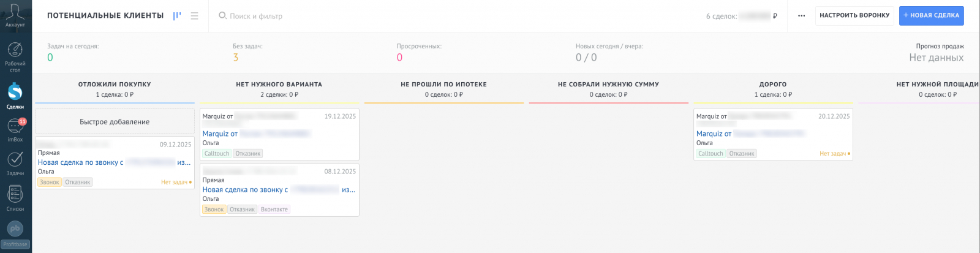Click НАСТРОИТЬ ВОРОНКУ button
The width and height of the screenshot is (980, 253).
854,16
